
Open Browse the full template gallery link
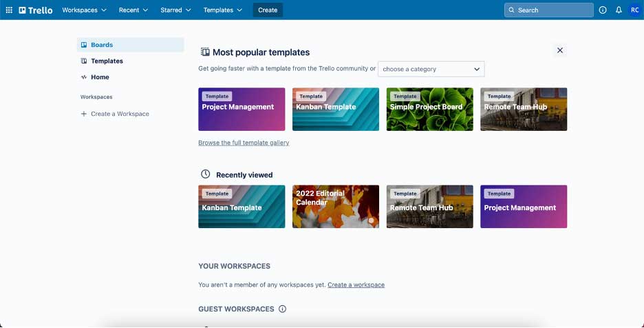[x=244, y=143]
